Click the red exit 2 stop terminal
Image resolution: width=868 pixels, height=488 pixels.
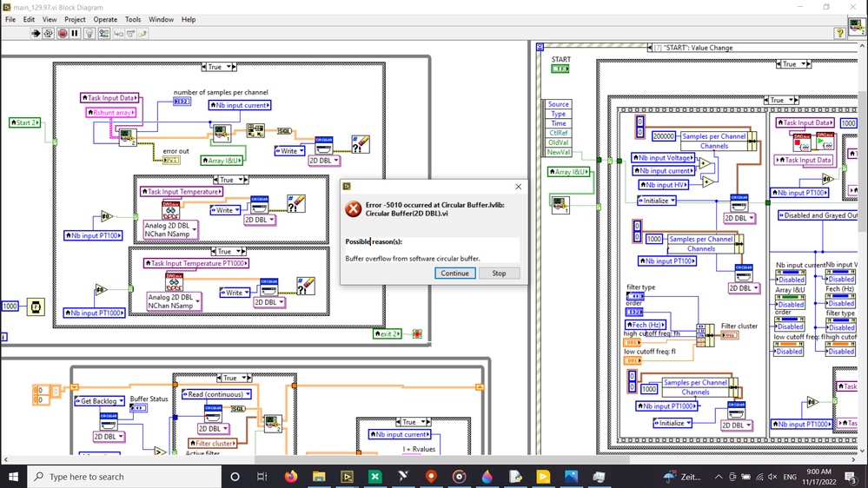pyautogui.click(x=417, y=333)
